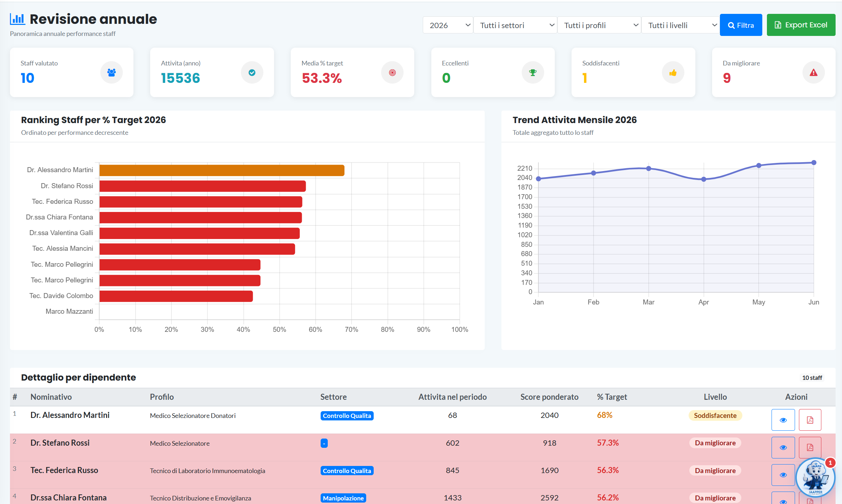842x504 pixels.
Task: Click the Media % target bullseye icon
Action: (x=392, y=73)
